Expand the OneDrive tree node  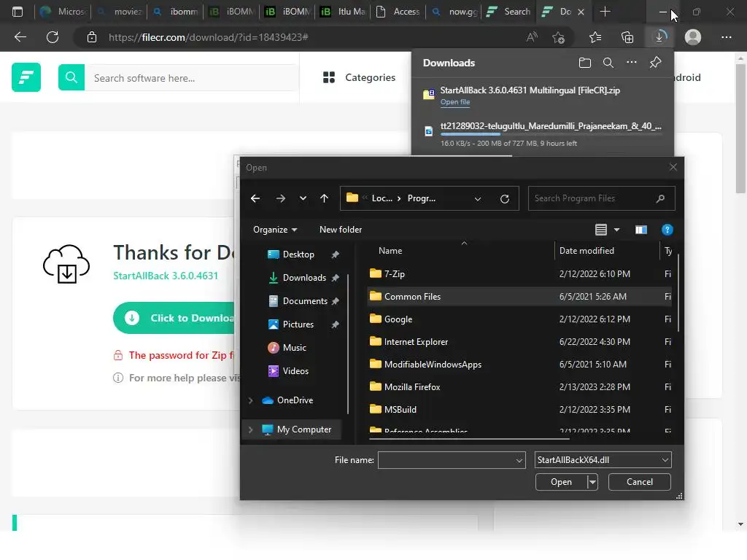click(x=251, y=400)
